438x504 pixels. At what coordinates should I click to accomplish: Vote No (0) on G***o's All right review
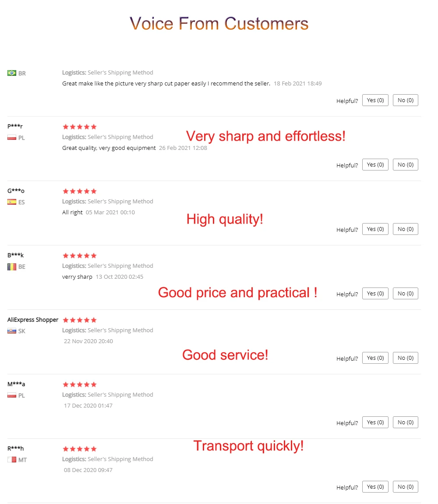(x=405, y=229)
